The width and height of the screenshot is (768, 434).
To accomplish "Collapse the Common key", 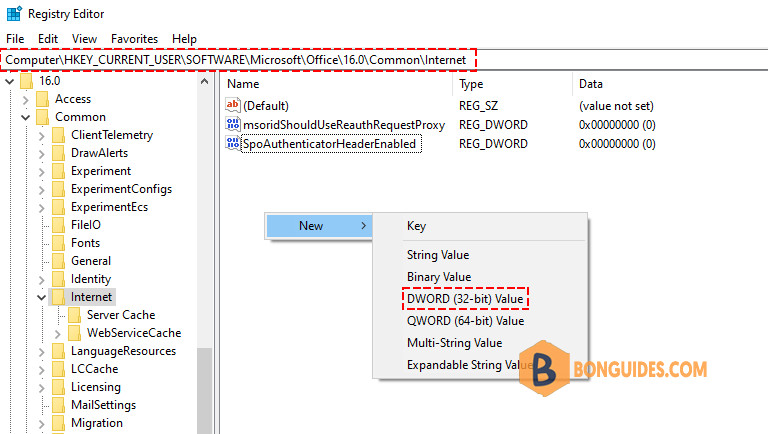I will [x=25, y=117].
